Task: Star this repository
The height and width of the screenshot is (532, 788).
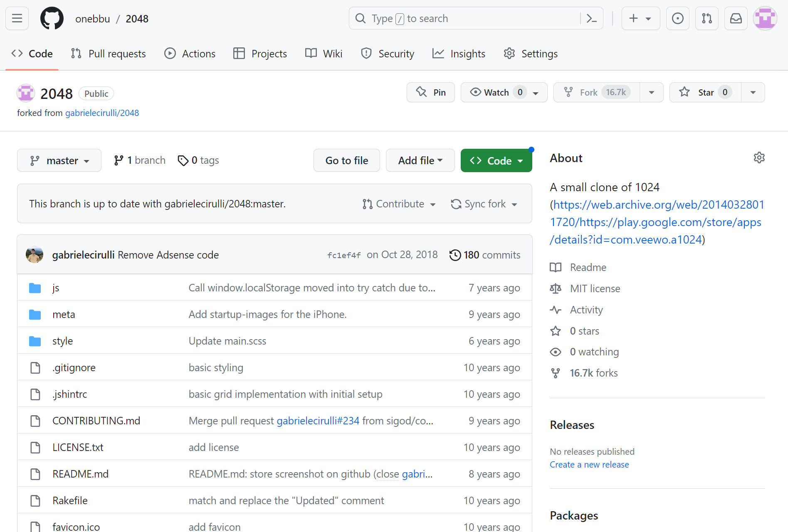Action: (x=705, y=92)
